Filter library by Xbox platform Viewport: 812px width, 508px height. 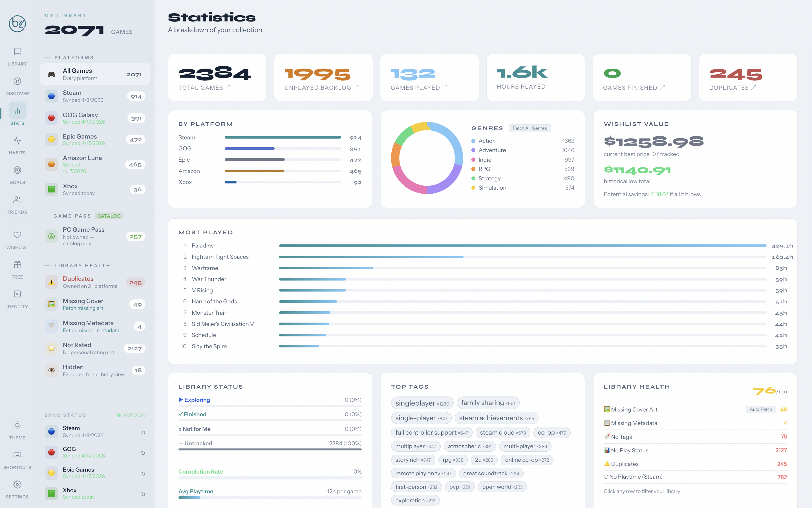click(95, 189)
